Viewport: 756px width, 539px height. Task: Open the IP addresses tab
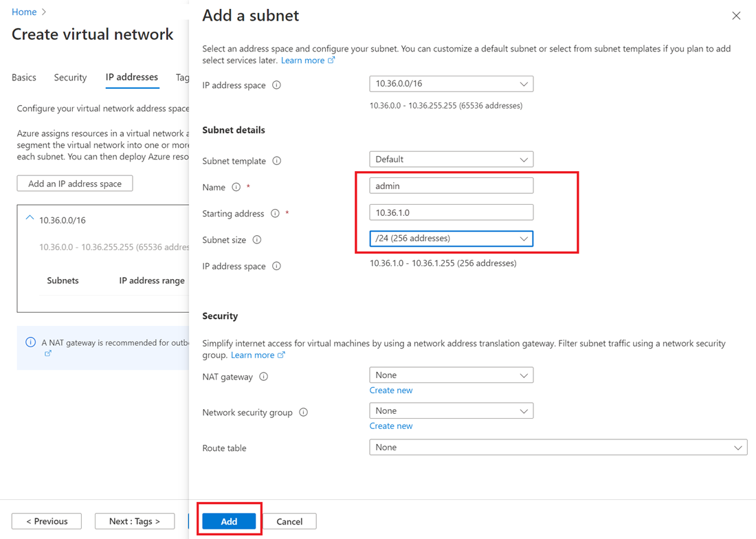point(131,77)
